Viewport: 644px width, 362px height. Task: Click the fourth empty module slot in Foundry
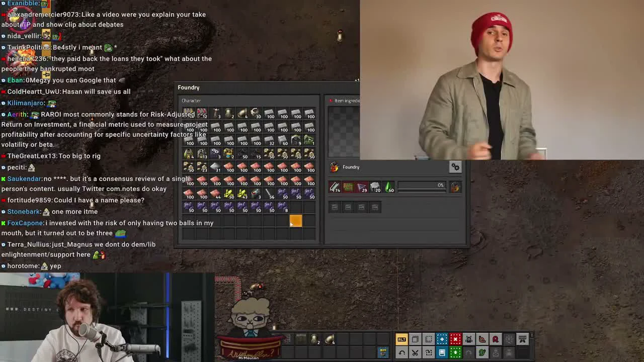[375, 207]
